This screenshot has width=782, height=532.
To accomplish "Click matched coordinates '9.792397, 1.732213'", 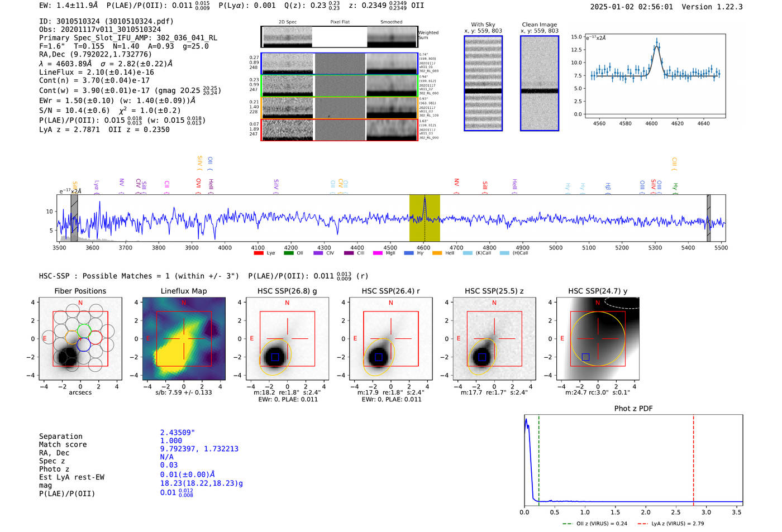I will (x=199, y=449).
